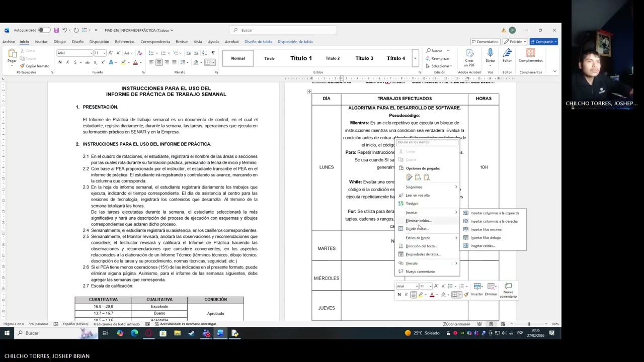Align text left in ribbon
Screen dimensions: 644x362
click(151, 62)
